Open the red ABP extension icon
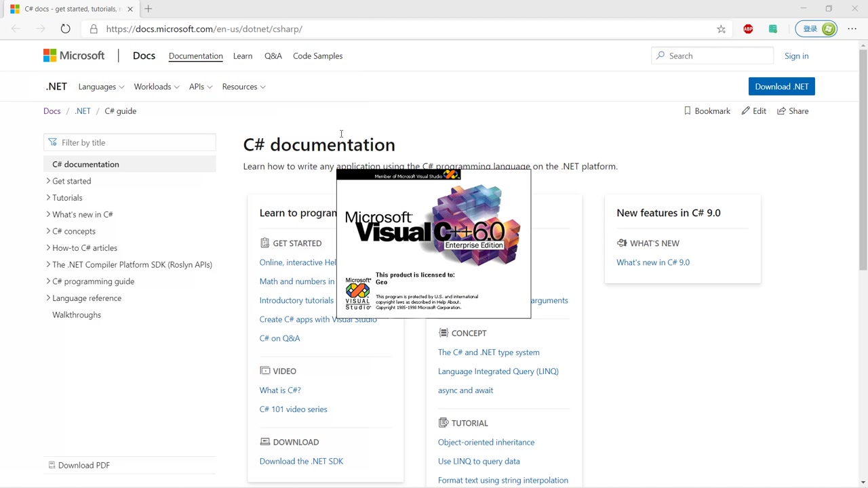868x488 pixels. 748,29
